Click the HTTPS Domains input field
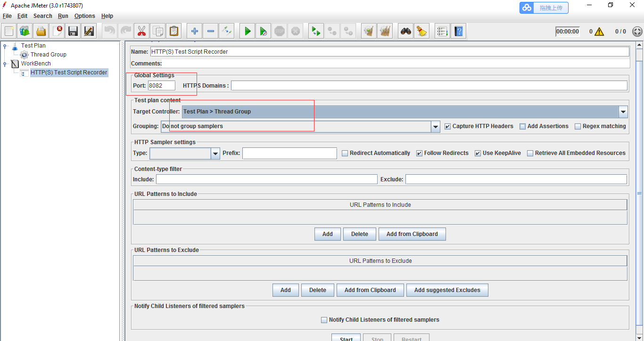644x341 pixels. pos(429,86)
